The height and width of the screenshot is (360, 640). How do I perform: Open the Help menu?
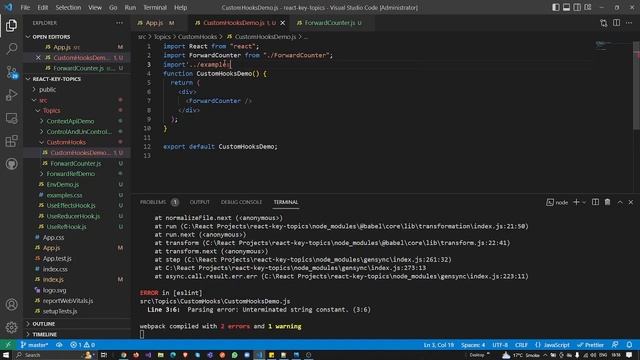(x=180, y=7)
